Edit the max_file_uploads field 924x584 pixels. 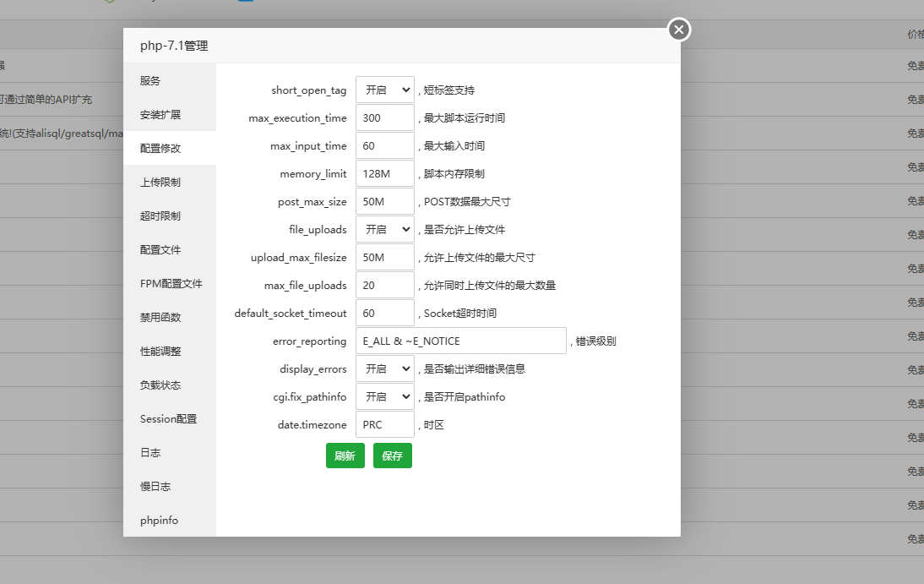385,286
